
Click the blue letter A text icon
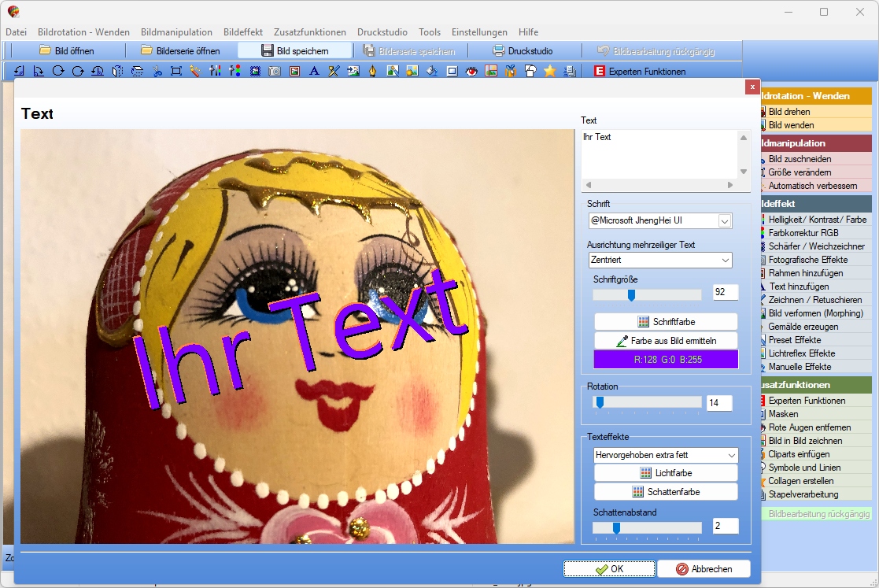(x=314, y=71)
